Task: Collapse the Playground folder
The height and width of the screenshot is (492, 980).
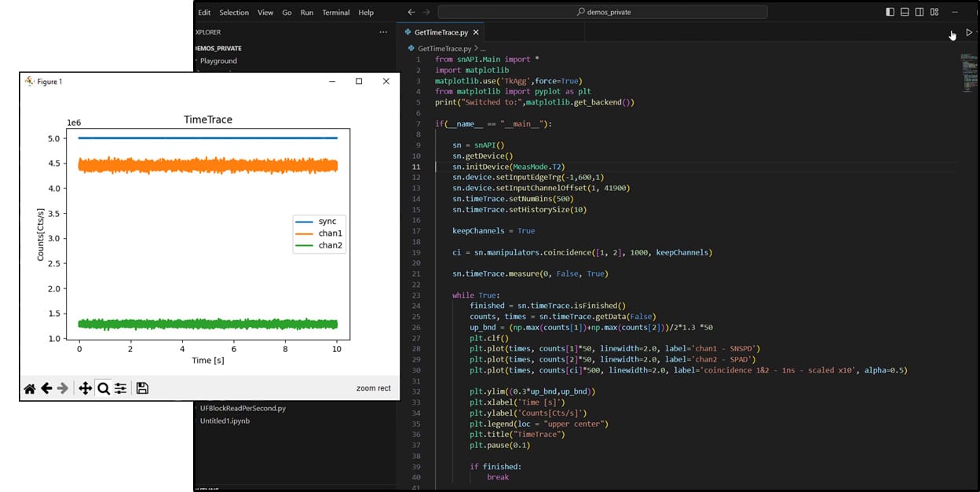Action: (218, 61)
